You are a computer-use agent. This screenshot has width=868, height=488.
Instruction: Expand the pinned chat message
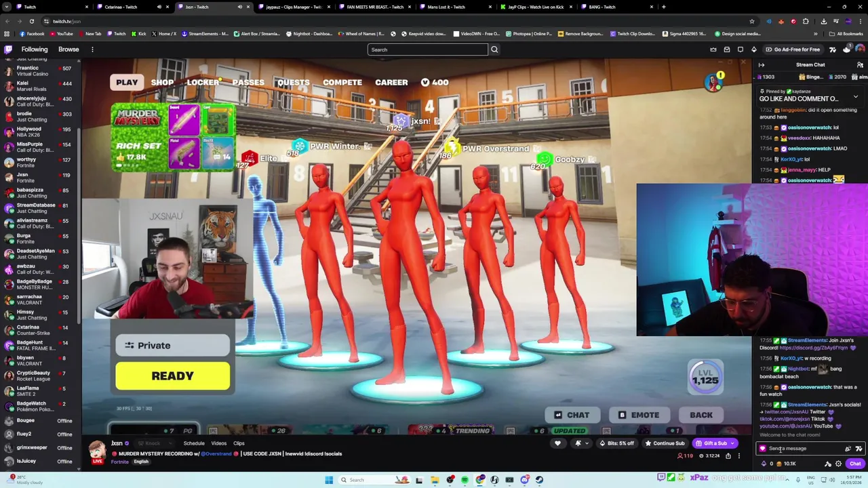[855, 97]
